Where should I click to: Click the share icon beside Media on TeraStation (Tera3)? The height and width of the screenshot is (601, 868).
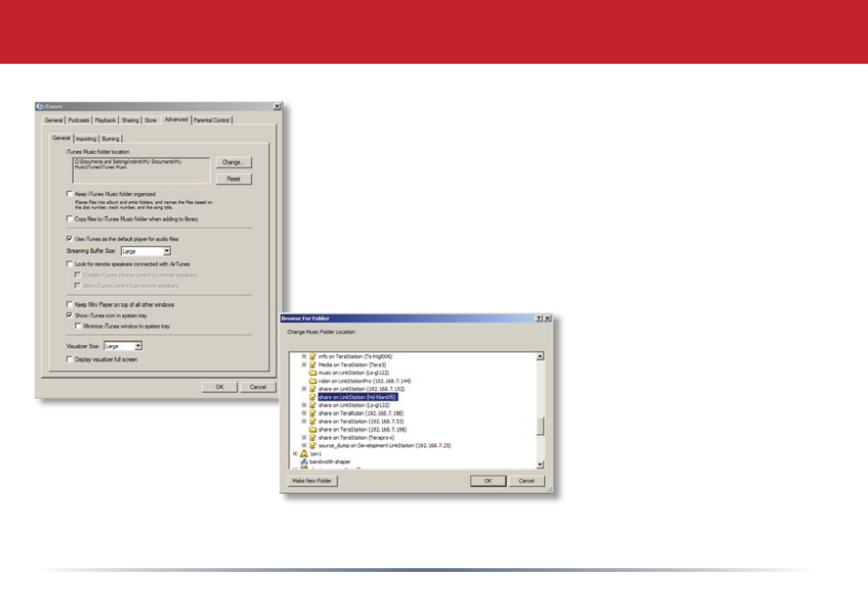312,364
